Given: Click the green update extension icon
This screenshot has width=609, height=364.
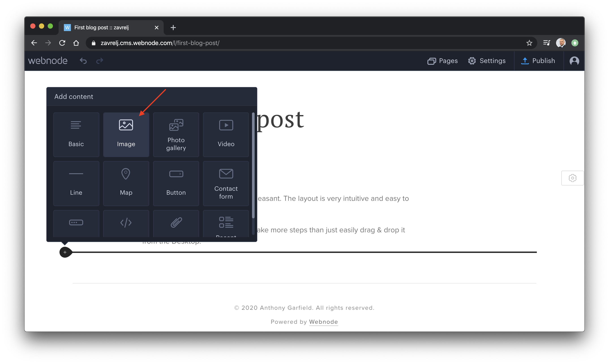Looking at the screenshot, I should point(575,43).
